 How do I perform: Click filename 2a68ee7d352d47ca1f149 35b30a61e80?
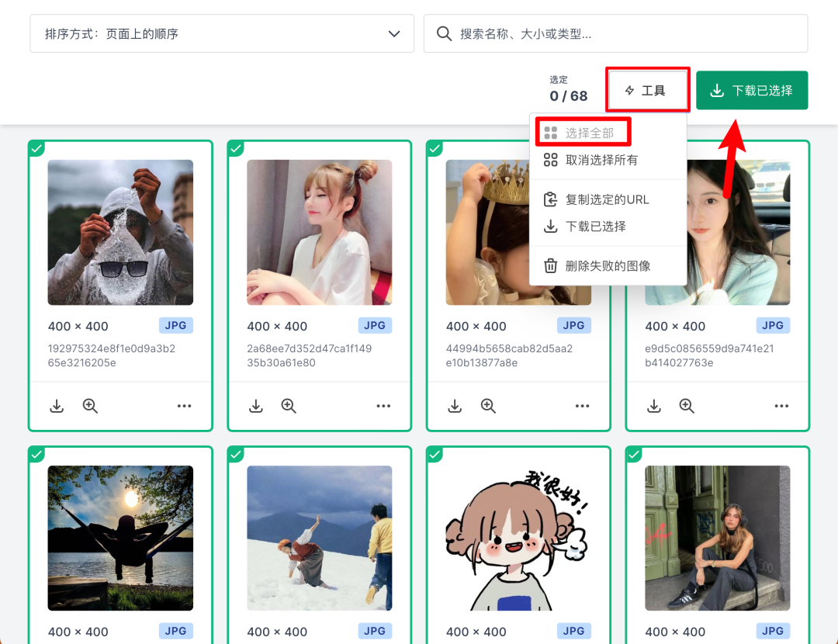(x=310, y=355)
